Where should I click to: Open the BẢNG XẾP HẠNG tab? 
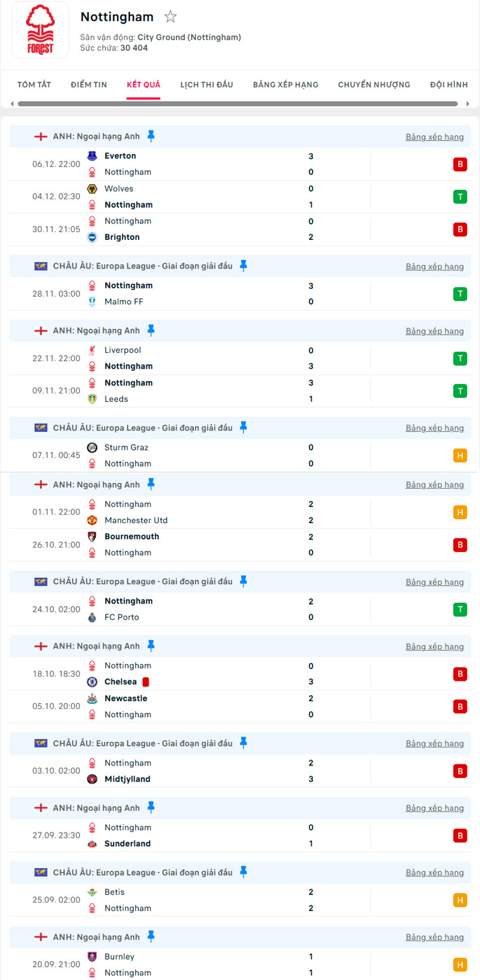pyautogui.click(x=285, y=85)
